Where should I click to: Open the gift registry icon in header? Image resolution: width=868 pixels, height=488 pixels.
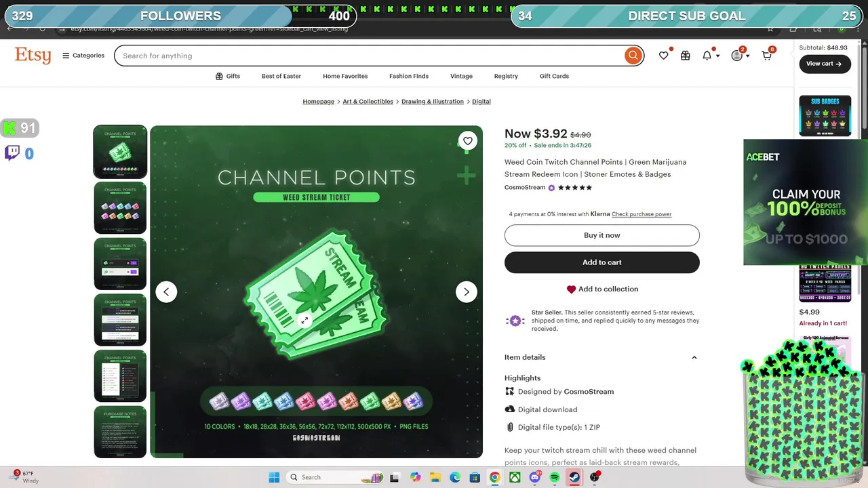686,56
